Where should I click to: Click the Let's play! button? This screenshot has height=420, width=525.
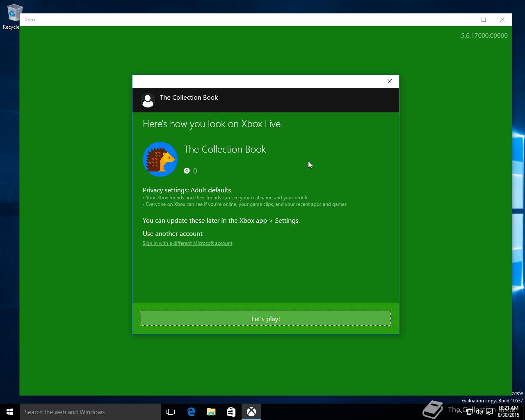266,319
